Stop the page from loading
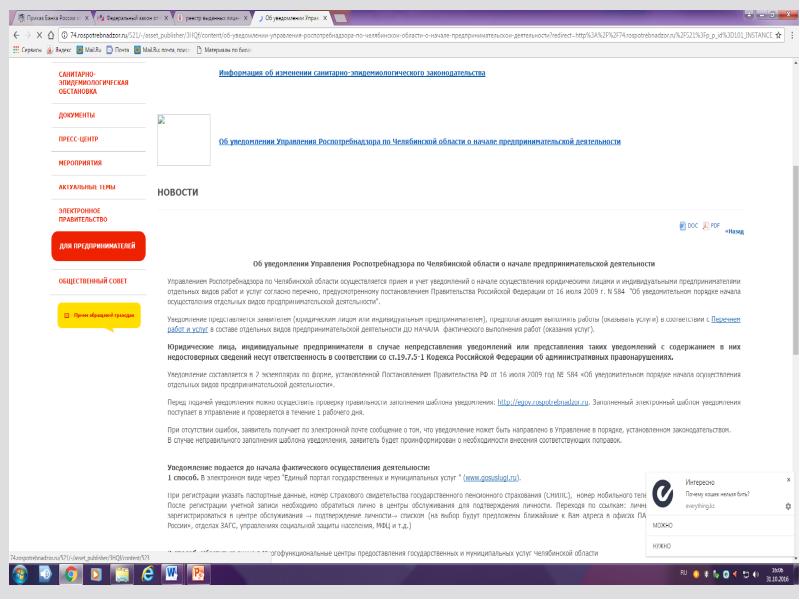Screen dimensions: 800x600 click(x=39, y=35)
